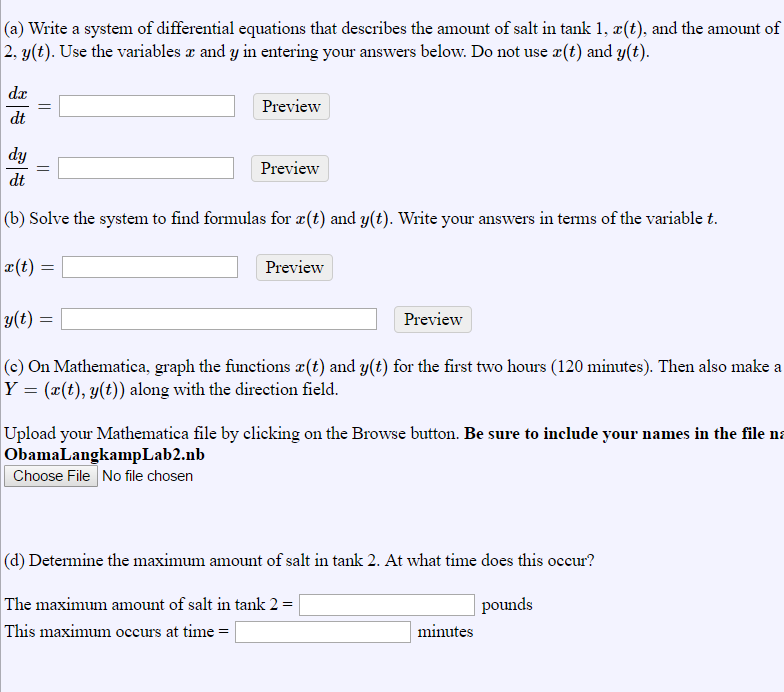Click the "No file chosen" text

[x=148, y=476]
